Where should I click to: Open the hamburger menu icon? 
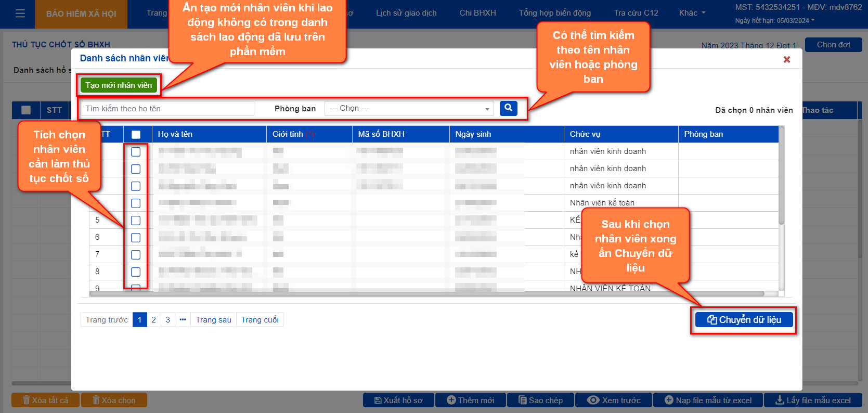click(20, 14)
